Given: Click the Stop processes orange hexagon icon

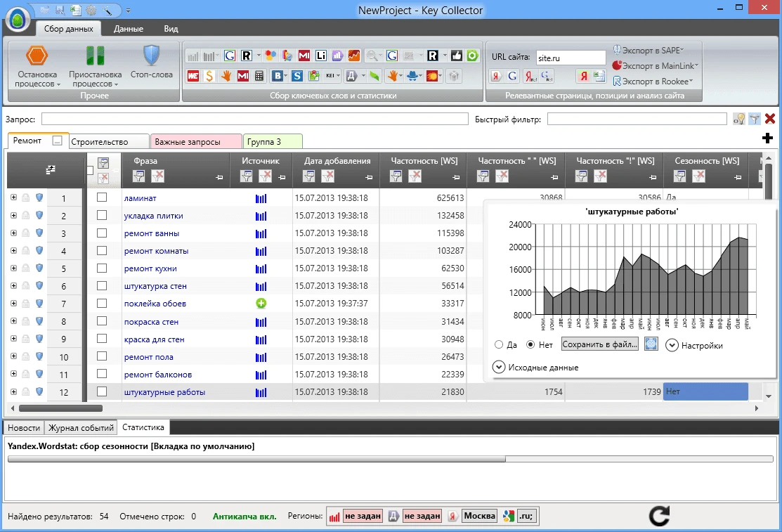Looking at the screenshot, I should 37,56.
